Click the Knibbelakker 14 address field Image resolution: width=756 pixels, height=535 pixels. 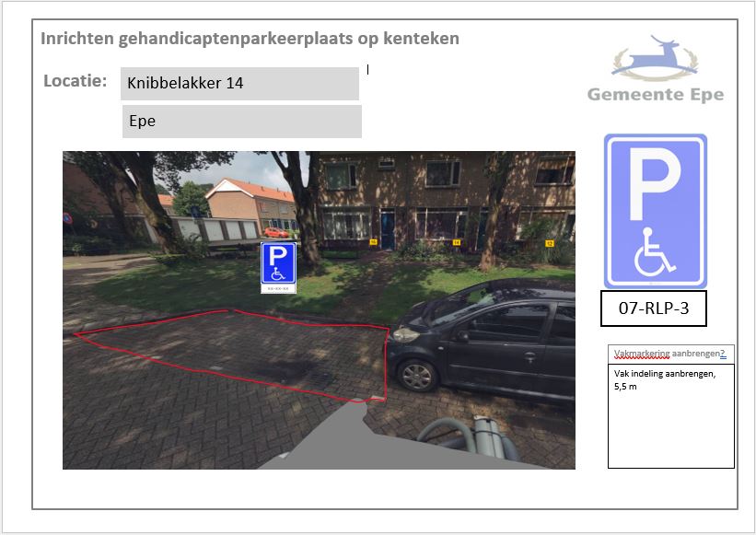[x=239, y=84]
